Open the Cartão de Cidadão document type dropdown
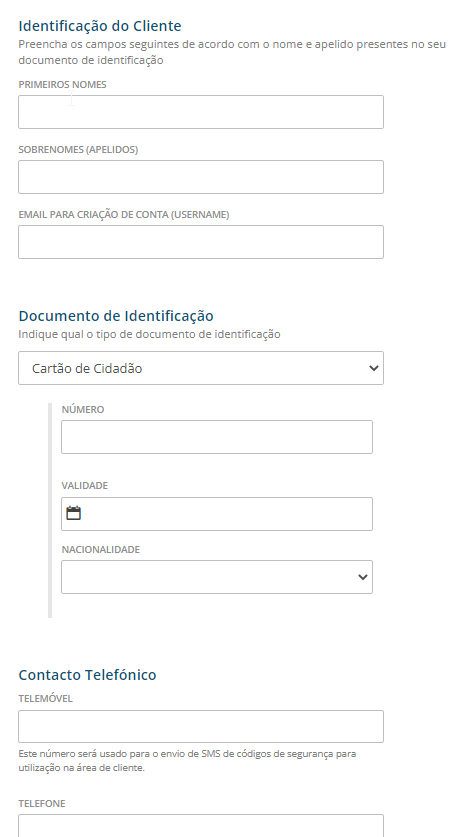 pyautogui.click(x=201, y=368)
